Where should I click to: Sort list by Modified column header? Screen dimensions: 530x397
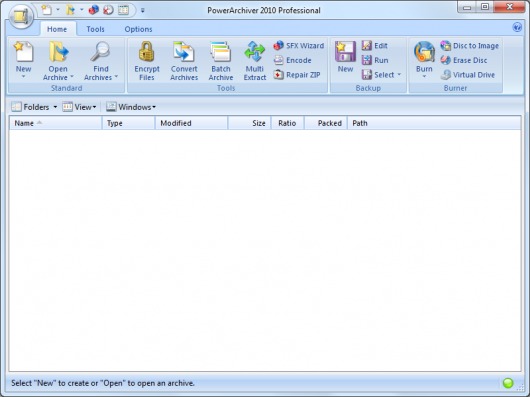pyautogui.click(x=191, y=123)
